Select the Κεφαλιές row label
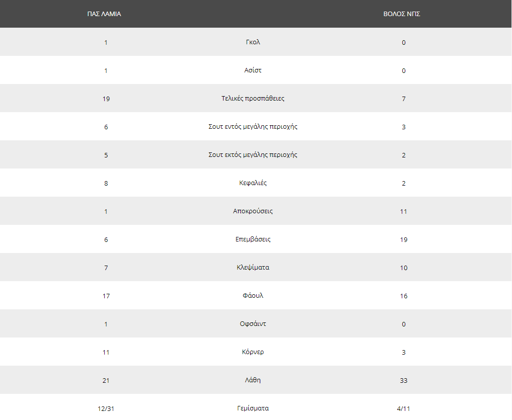 click(x=253, y=183)
